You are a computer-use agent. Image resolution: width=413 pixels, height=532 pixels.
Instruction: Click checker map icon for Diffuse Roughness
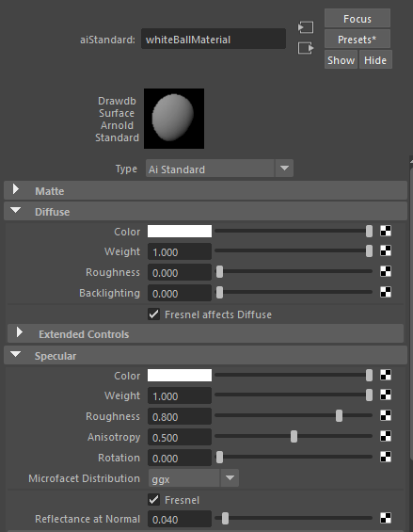click(386, 272)
